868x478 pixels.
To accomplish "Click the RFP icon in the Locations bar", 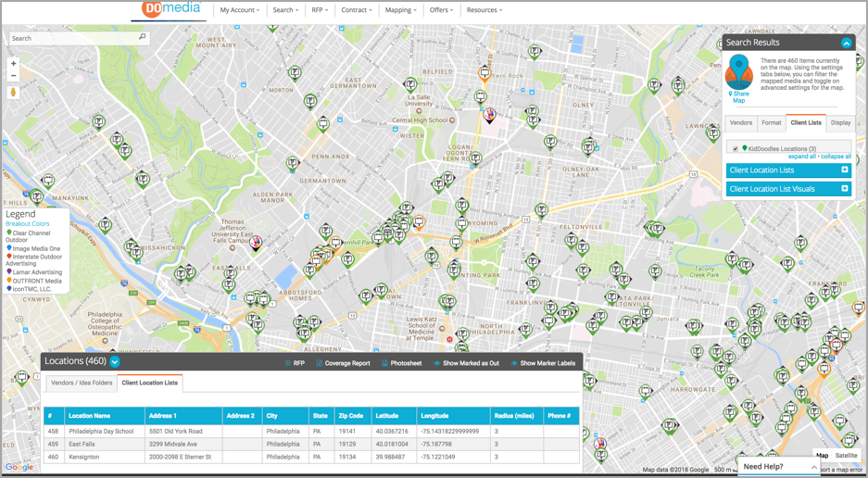I will [288, 363].
